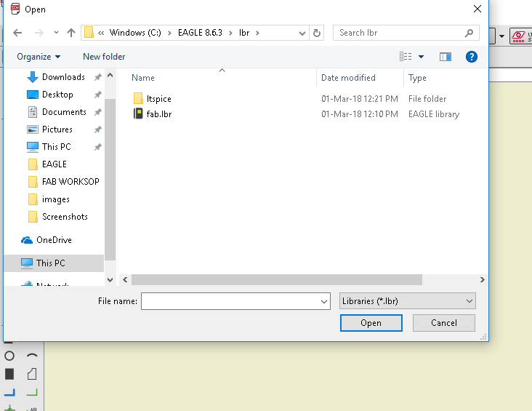Image resolution: width=532 pixels, height=411 pixels.
Task: Unpin Pictures from quick access
Action: tap(97, 129)
